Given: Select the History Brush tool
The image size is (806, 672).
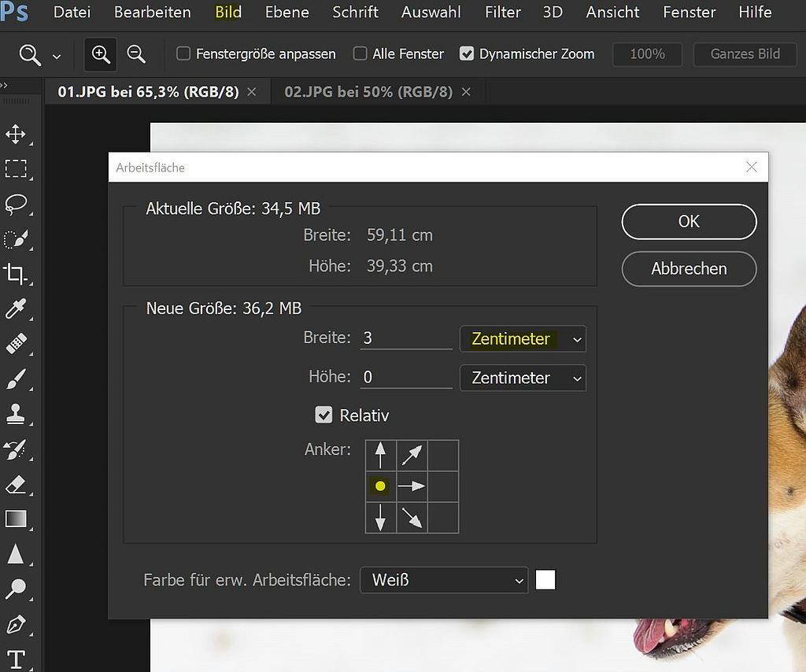Looking at the screenshot, I should pos(16,449).
